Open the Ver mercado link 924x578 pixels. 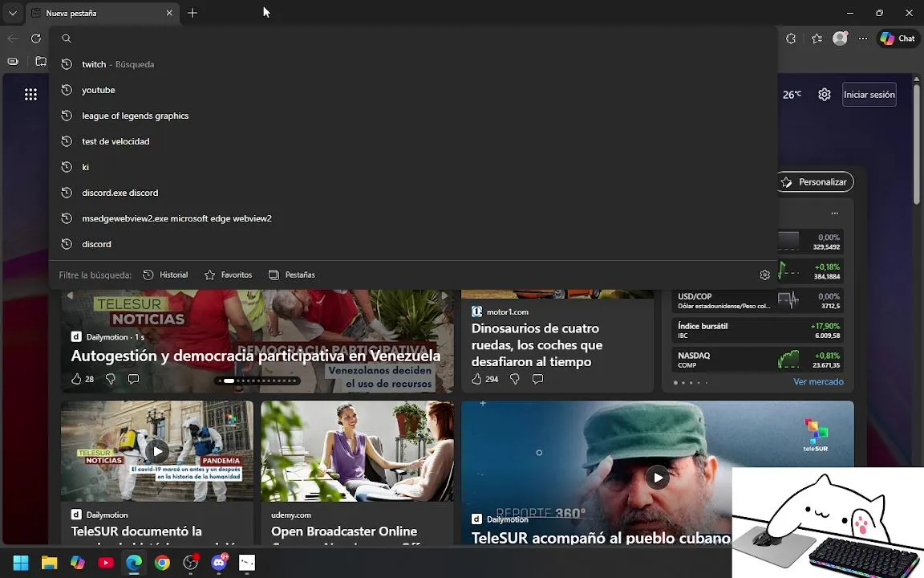pyautogui.click(x=818, y=381)
